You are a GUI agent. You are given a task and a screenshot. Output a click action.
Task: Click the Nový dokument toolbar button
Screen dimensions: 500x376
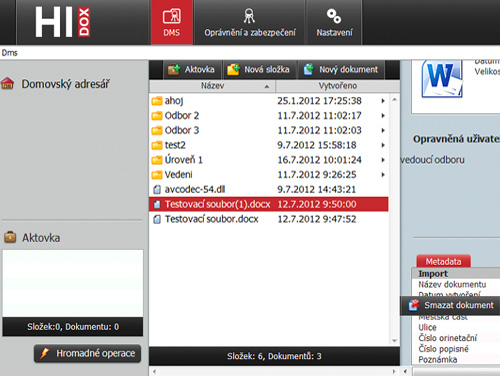(x=341, y=69)
